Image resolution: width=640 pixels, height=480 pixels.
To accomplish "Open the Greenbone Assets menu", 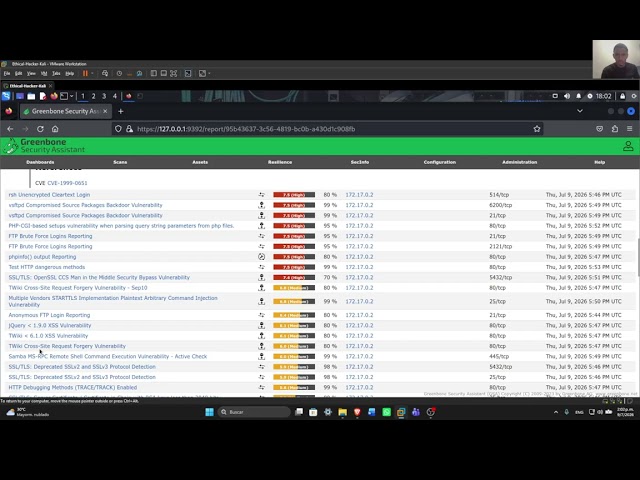I will (x=200, y=162).
